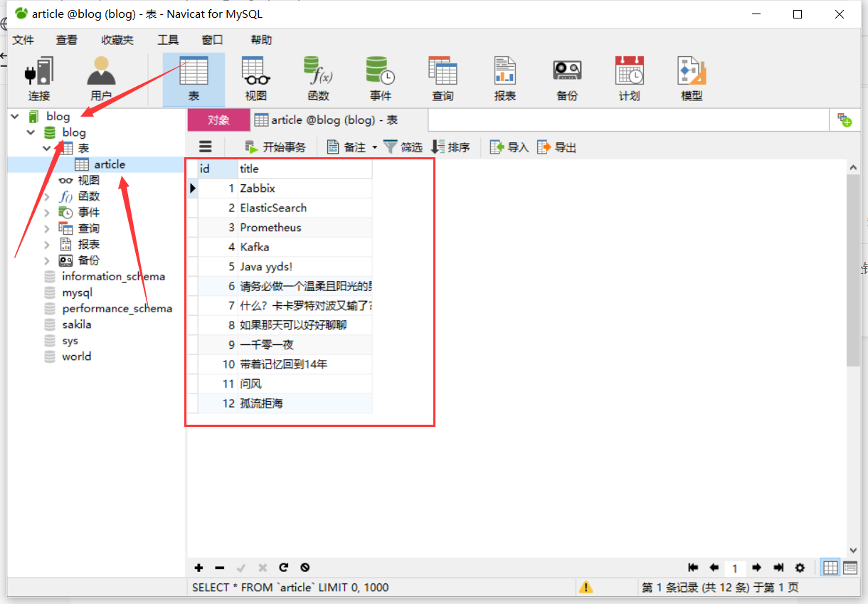
Task: Open the 报表 (Report) toolbar icon
Action: tap(504, 79)
